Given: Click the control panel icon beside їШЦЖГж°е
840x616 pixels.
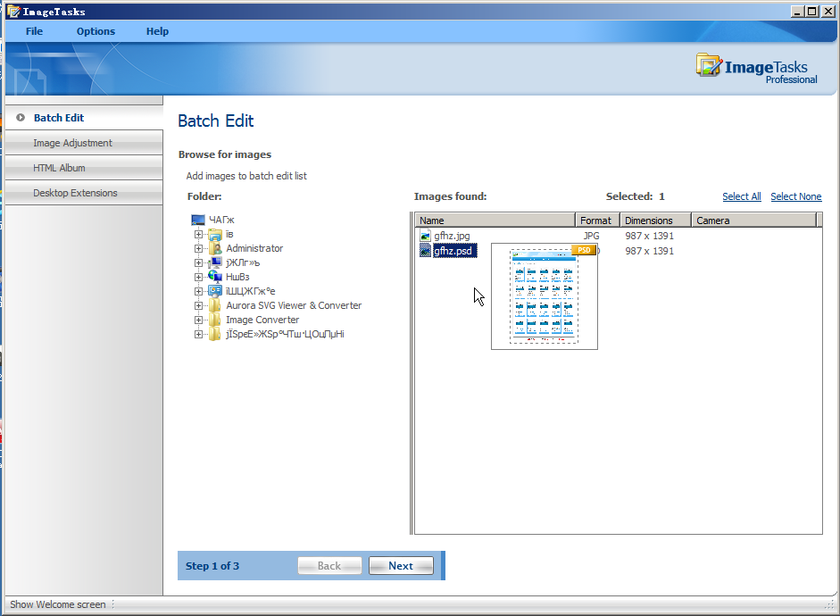Looking at the screenshot, I should (x=215, y=291).
